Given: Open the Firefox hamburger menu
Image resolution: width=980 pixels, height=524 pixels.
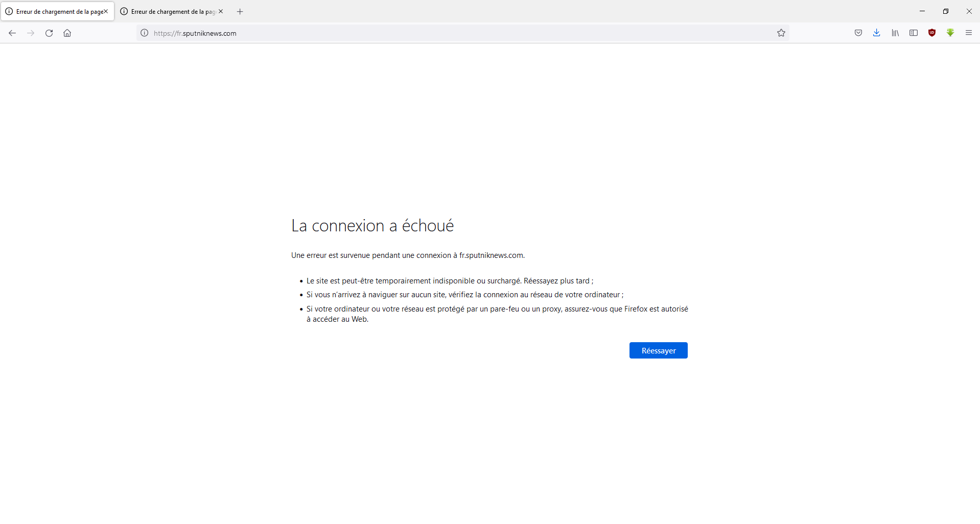Looking at the screenshot, I should pos(969,33).
